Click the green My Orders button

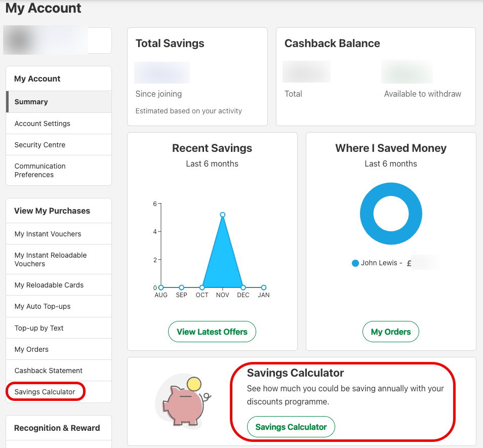click(391, 332)
